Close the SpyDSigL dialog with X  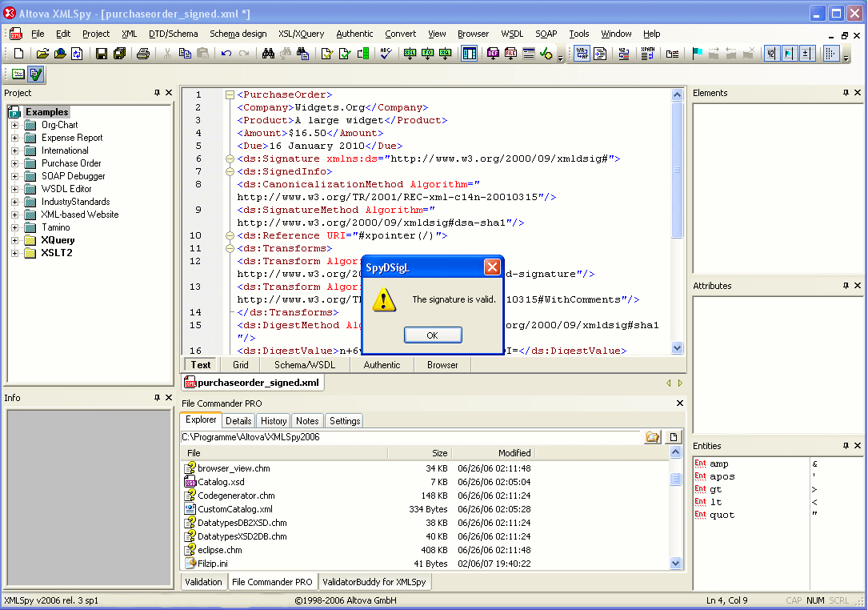click(491, 267)
